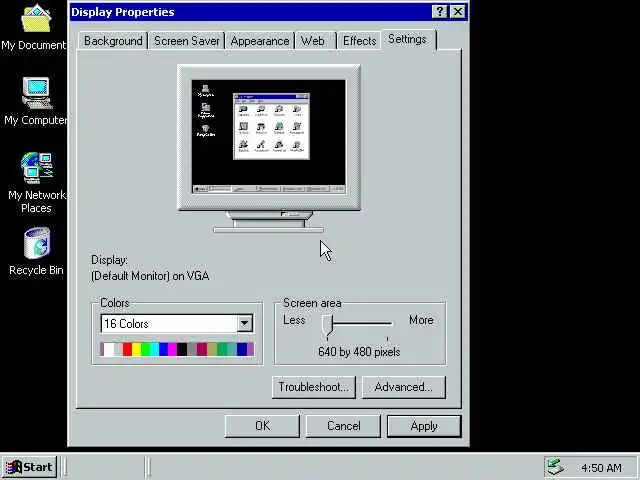Viewport: 640px width, 480px height.
Task: Switch to the Background tab
Action: (113, 41)
